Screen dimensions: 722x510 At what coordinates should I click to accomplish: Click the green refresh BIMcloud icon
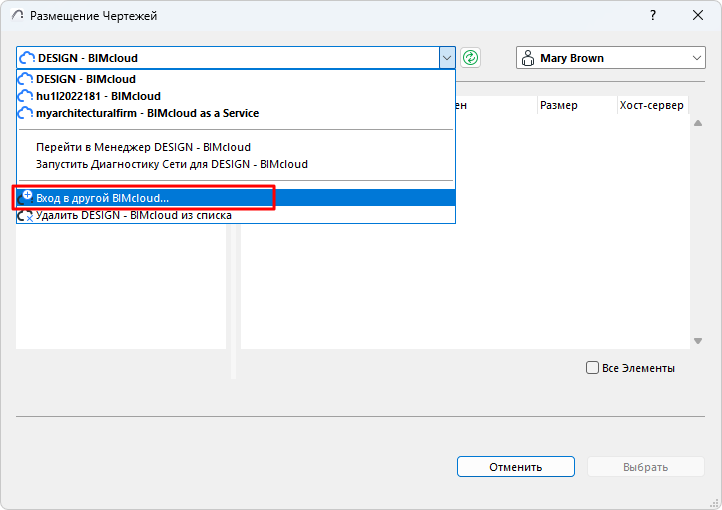tap(471, 58)
